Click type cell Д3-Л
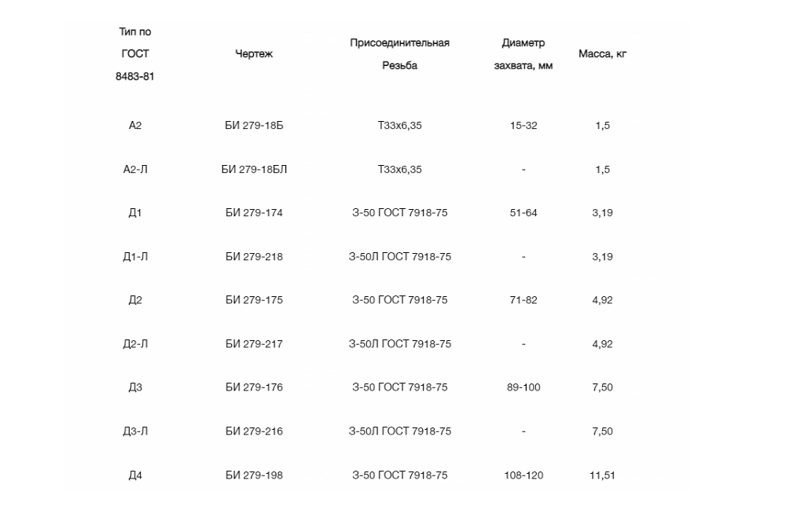The height and width of the screenshot is (532, 786). pos(135,431)
